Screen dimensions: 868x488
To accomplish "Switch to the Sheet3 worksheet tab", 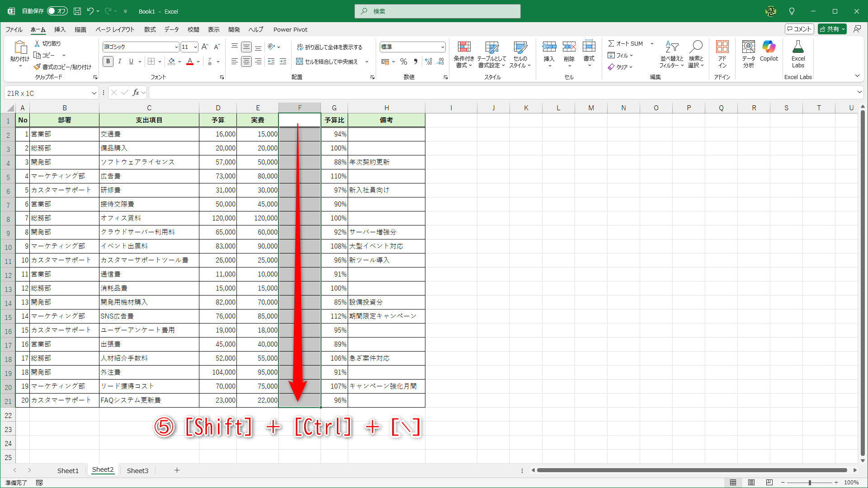I will tap(137, 470).
